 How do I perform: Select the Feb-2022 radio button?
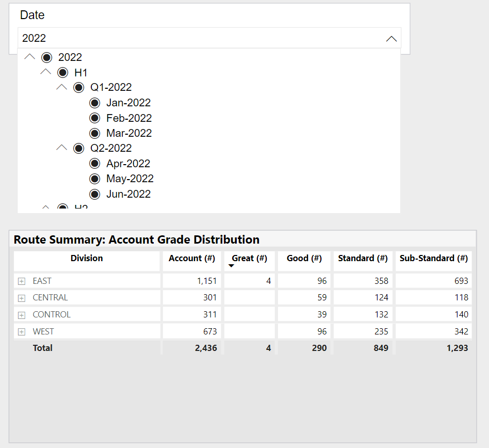pos(94,118)
